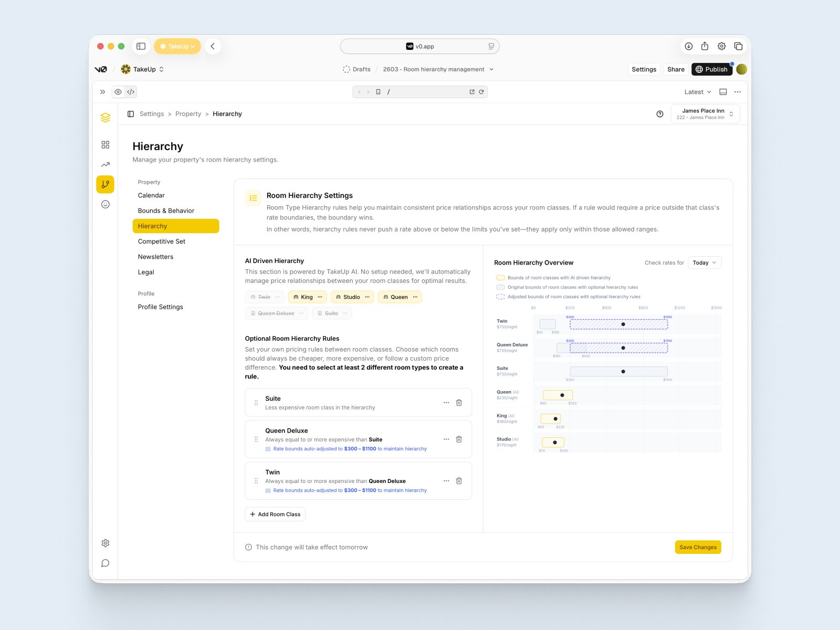Open the trends chart icon in sidebar
840x630 pixels.
click(106, 164)
